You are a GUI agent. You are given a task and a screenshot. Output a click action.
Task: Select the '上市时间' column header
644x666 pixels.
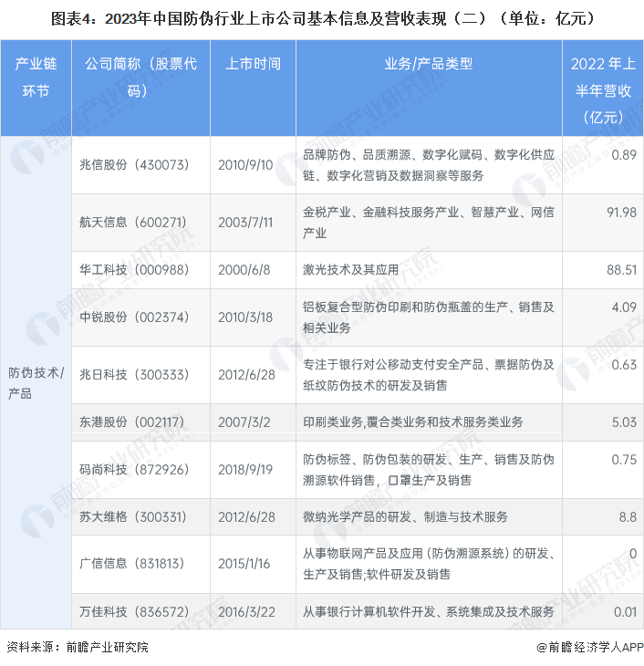pos(254,88)
